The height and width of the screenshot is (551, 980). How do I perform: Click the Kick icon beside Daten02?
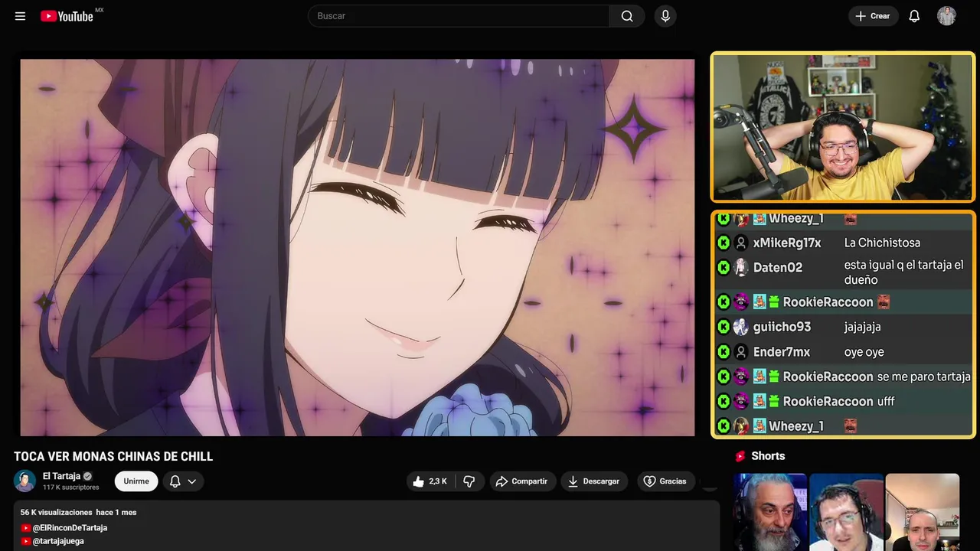723,267
